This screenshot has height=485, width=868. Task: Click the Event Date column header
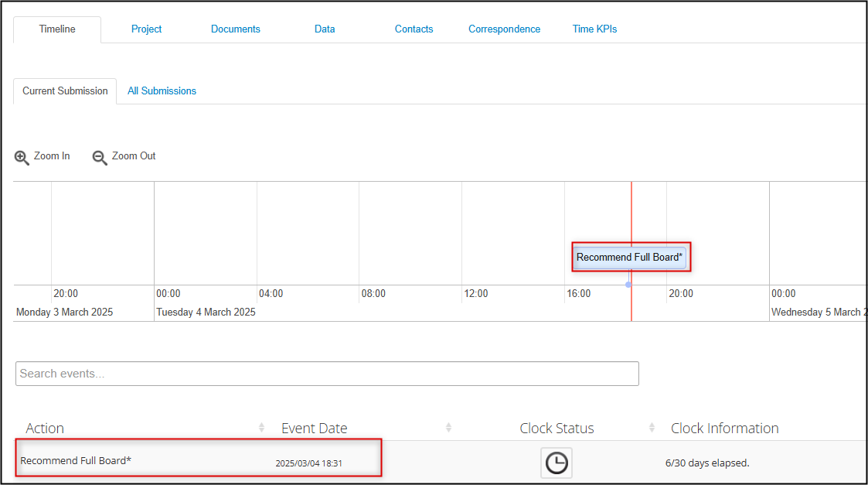point(314,428)
